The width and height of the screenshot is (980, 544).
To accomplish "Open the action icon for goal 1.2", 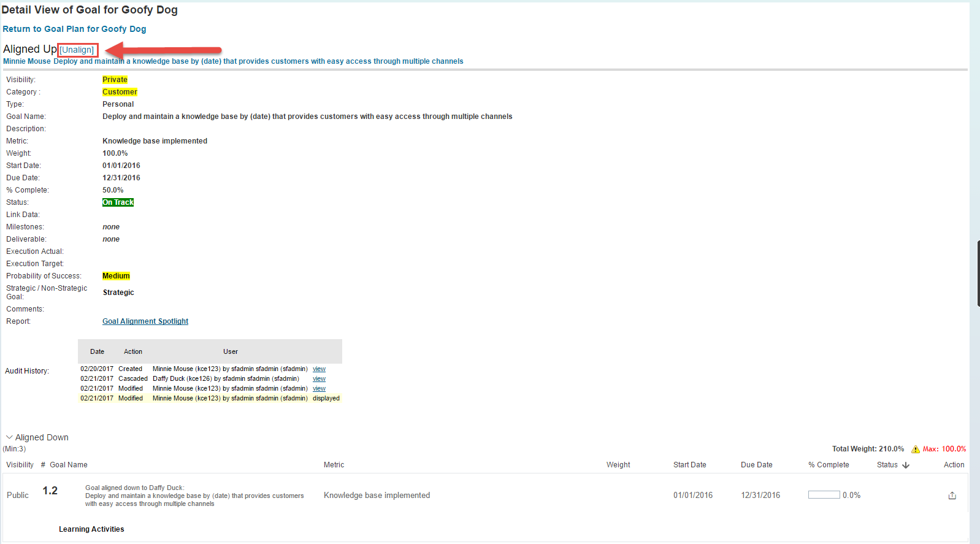I will [952, 496].
